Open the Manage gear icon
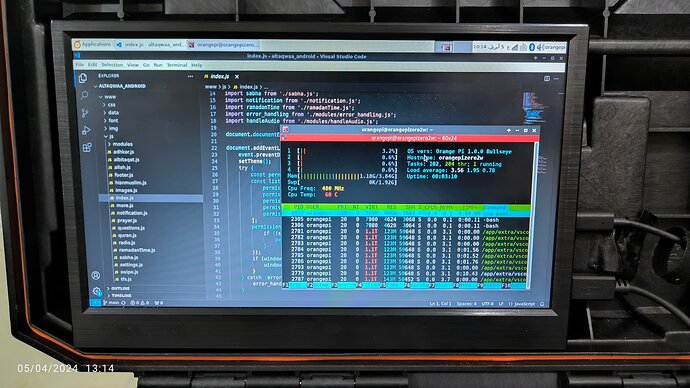 [97, 291]
